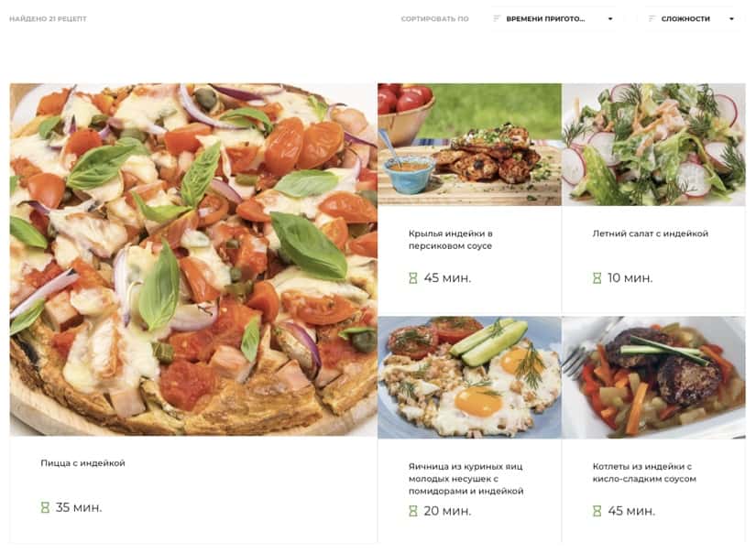Click hourglass icon on turkey cutlets card
This screenshot has width=756, height=553.
[x=597, y=511]
